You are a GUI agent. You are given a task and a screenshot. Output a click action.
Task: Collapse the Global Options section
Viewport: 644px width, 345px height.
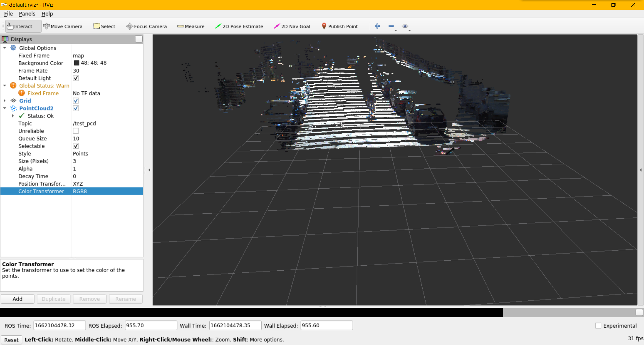[x=5, y=48]
